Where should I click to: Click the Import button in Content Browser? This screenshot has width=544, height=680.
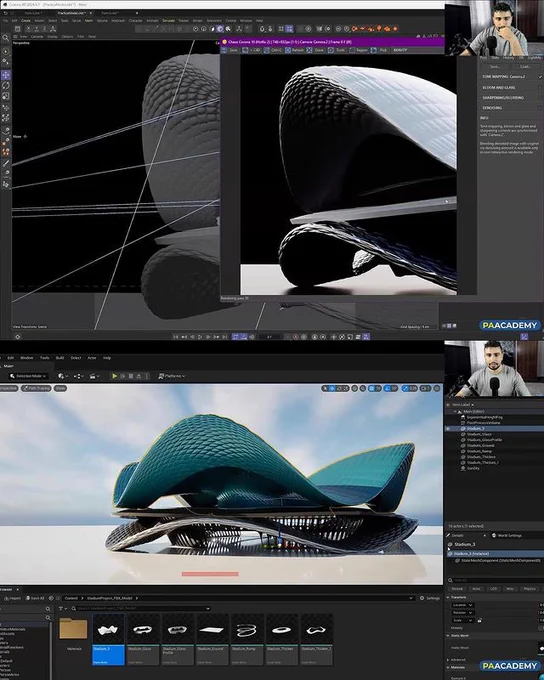[12, 598]
